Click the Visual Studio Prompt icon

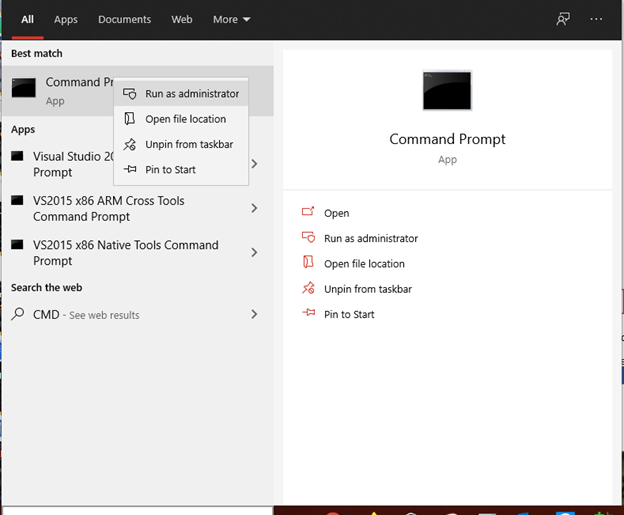(17, 156)
